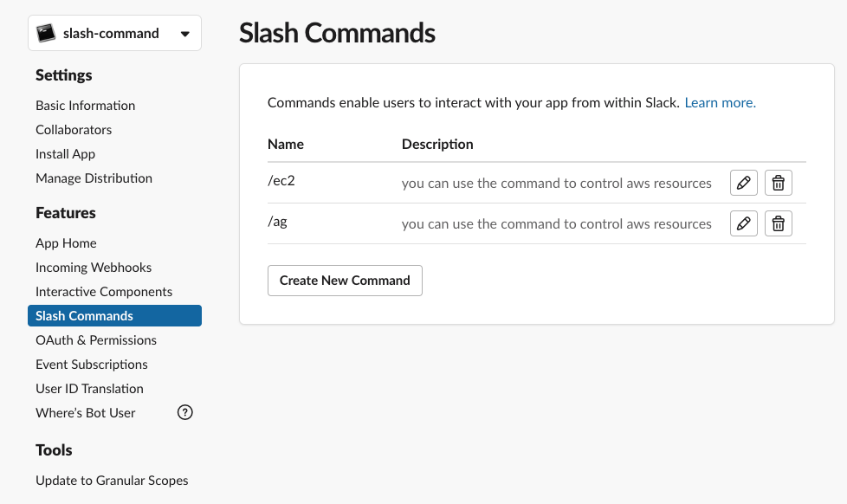Click Where's Bot User item
This screenshot has width=847, height=504.
[x=86, y=413]
